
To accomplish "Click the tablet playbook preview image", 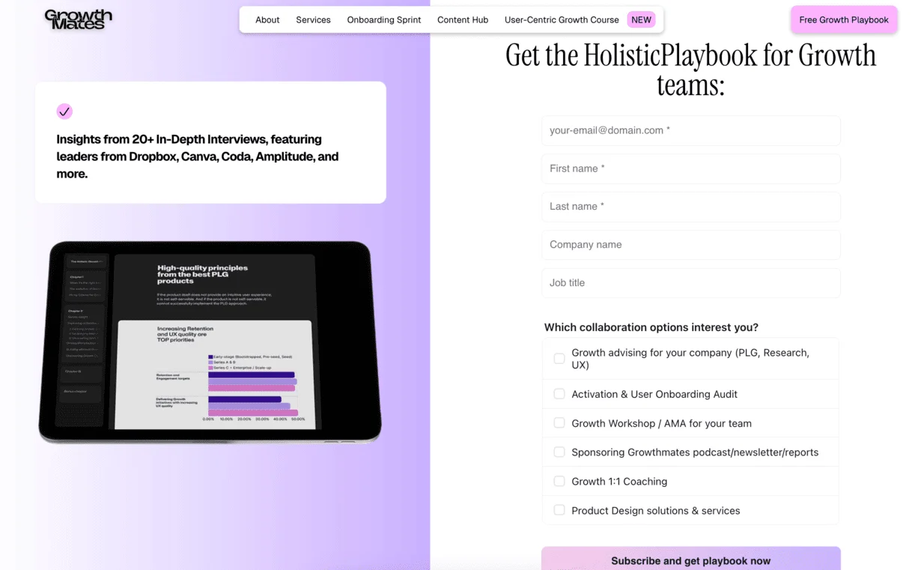I will coord(210,342).
